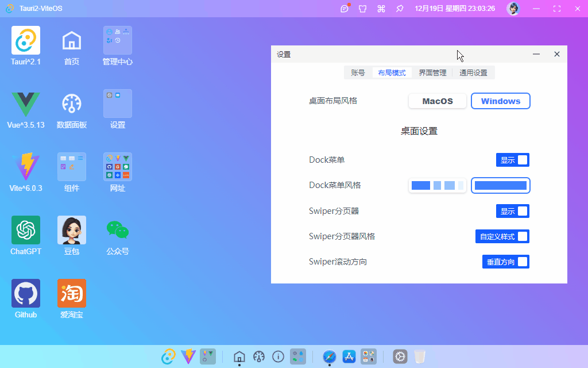The width and height of the screenshot is (588, 368).
Task: Toggle the Dock菜单 显示 switch
Action: [x=513, y=160]
